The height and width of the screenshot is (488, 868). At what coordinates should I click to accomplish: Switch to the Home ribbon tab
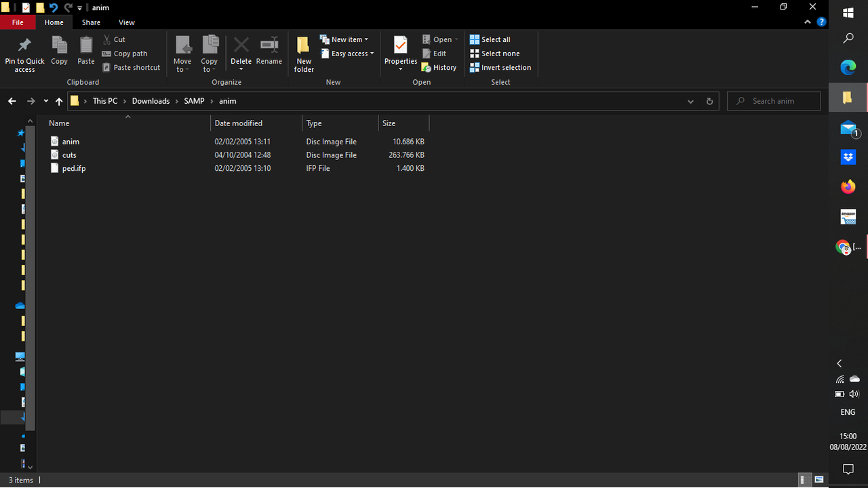54,22
